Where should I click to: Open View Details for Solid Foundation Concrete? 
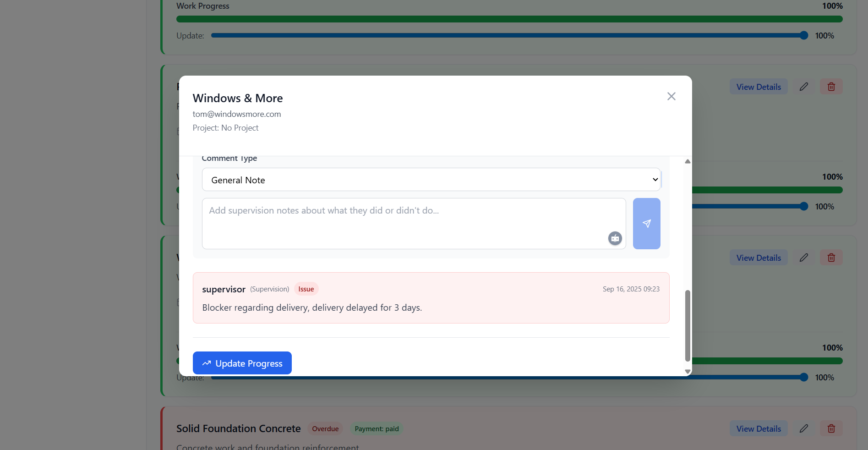tap(758, 428)
